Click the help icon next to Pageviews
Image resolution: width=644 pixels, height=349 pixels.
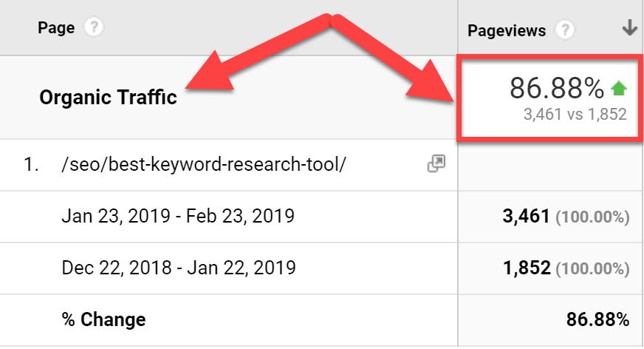tap(565, 30)
